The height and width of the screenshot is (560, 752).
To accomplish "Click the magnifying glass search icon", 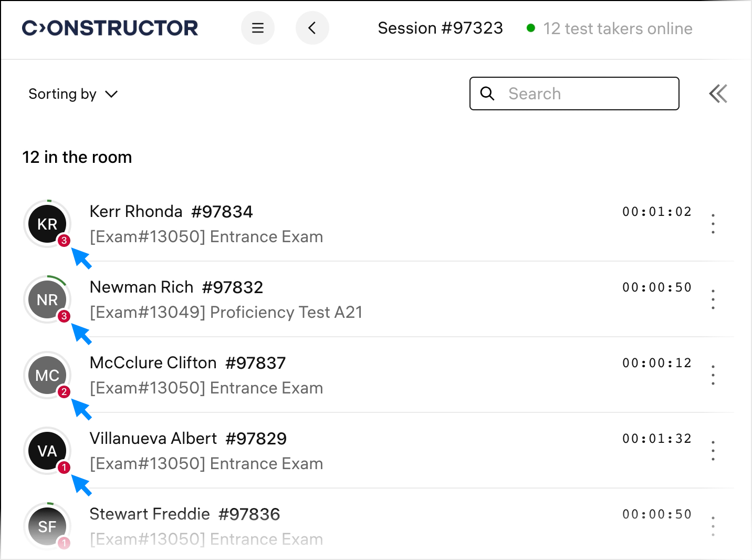I will (487, 94).
